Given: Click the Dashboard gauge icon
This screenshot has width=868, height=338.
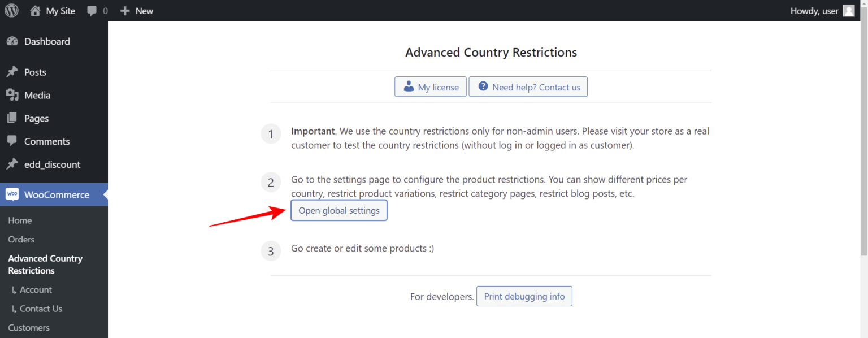Looking at the screenshot, I should 12,41.
